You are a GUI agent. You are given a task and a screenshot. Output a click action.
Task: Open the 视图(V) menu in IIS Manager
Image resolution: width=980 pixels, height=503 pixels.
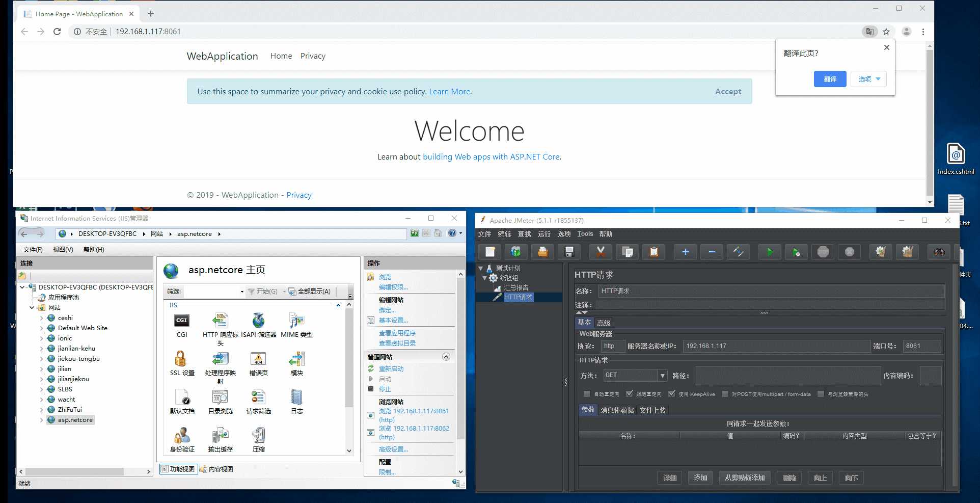(63, 250)
